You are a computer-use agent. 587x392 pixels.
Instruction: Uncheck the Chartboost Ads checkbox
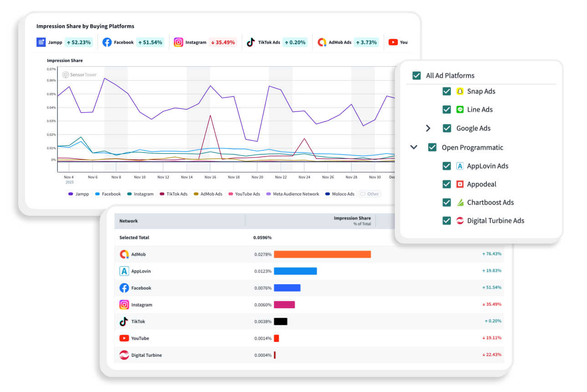(x=447, y=202)
